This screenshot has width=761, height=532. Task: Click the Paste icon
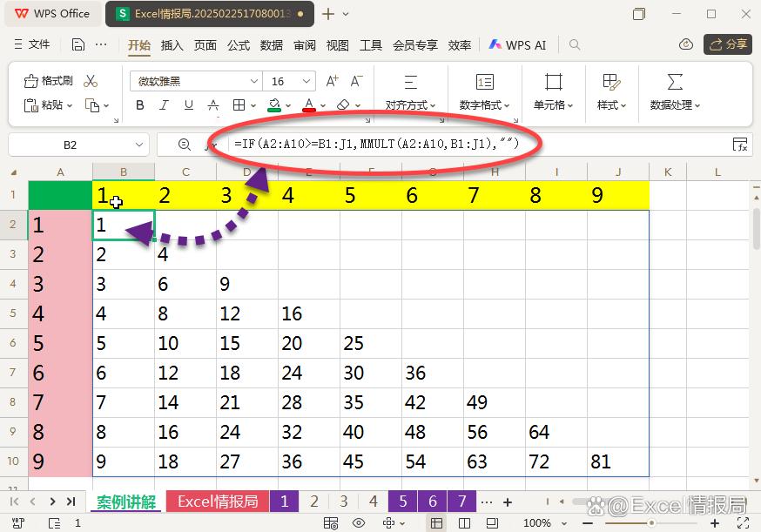(x=30, y=104)
